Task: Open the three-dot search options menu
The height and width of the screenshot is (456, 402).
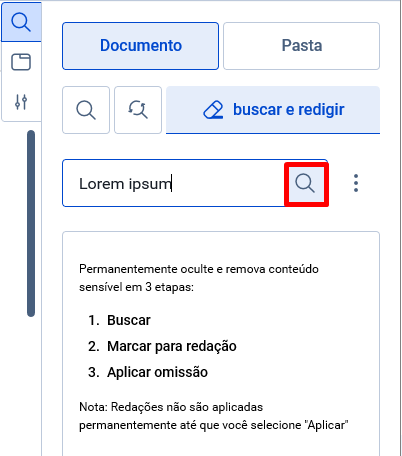Action: tap(356, 183)
